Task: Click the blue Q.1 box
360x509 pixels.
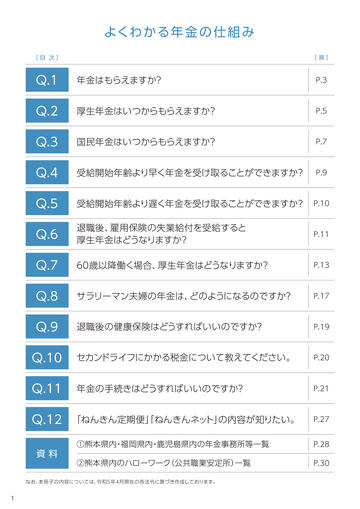Action: (47, 80)
